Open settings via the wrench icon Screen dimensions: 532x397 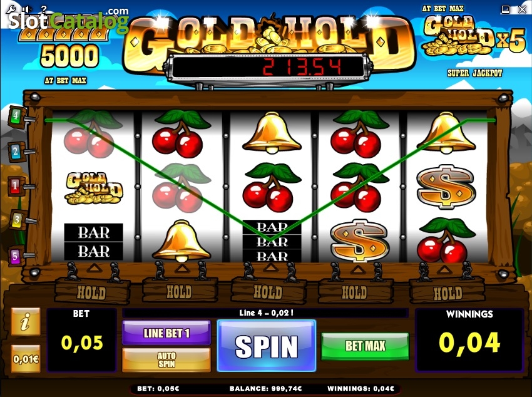click(11, 9)
